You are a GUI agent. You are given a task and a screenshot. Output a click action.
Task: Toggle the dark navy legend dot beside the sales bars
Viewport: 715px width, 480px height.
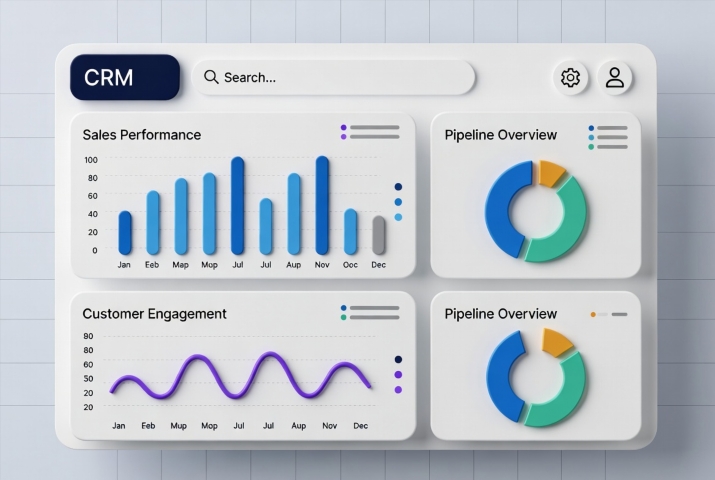point(398,187)
